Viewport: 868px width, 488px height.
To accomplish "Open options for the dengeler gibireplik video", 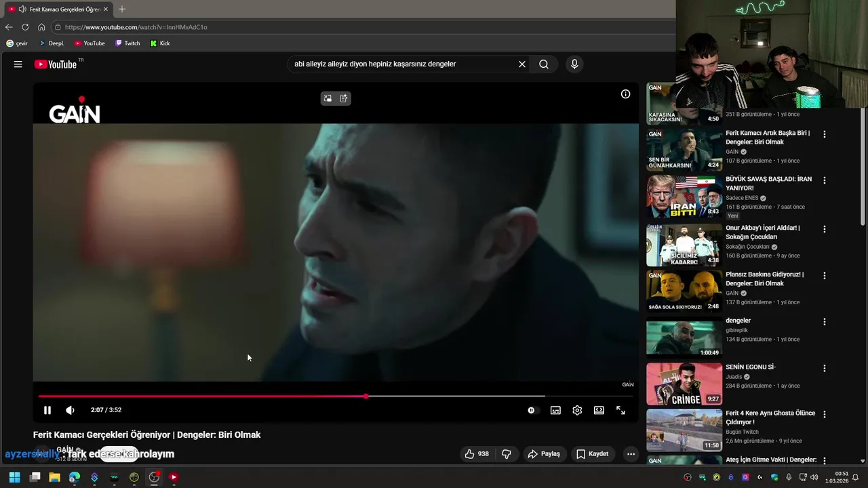I will [x=825, y=322].
